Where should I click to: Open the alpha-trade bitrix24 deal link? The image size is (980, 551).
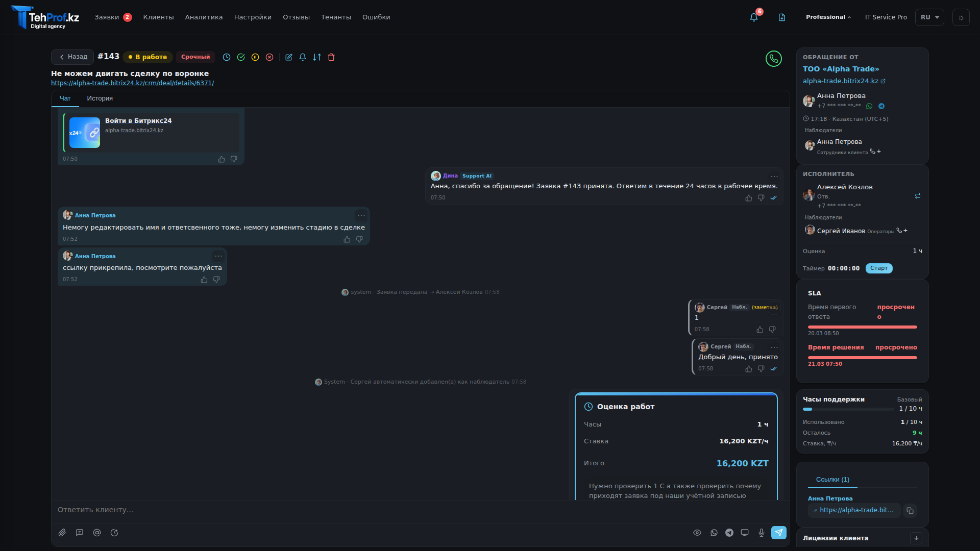coord(132,83)
